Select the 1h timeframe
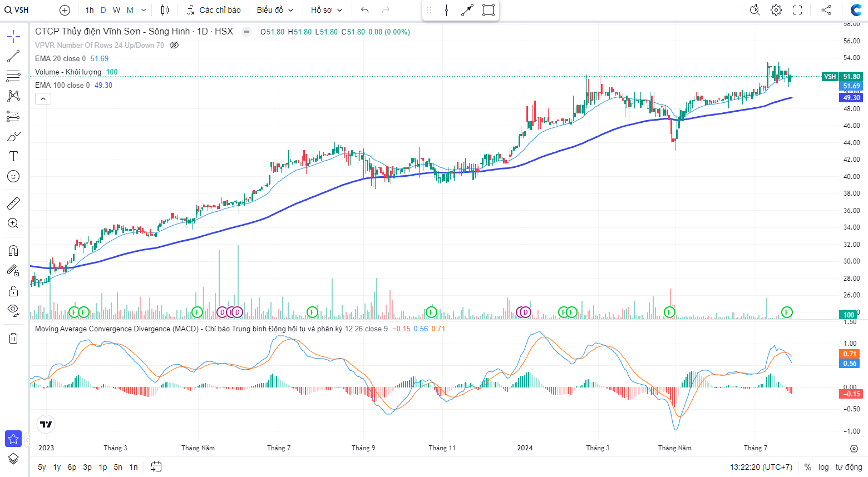 (90, 10)
